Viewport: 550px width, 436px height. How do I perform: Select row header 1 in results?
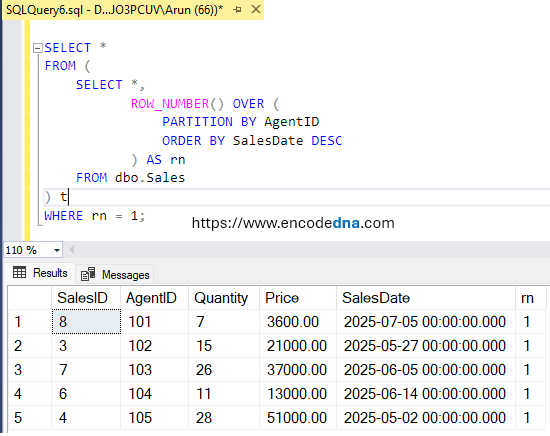pyautogui.click(x=30, y=322)
